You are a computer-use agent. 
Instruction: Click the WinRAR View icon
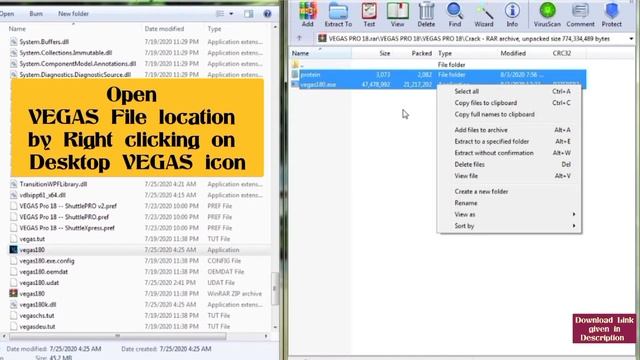pyautogui.click(x=397, y=14)
